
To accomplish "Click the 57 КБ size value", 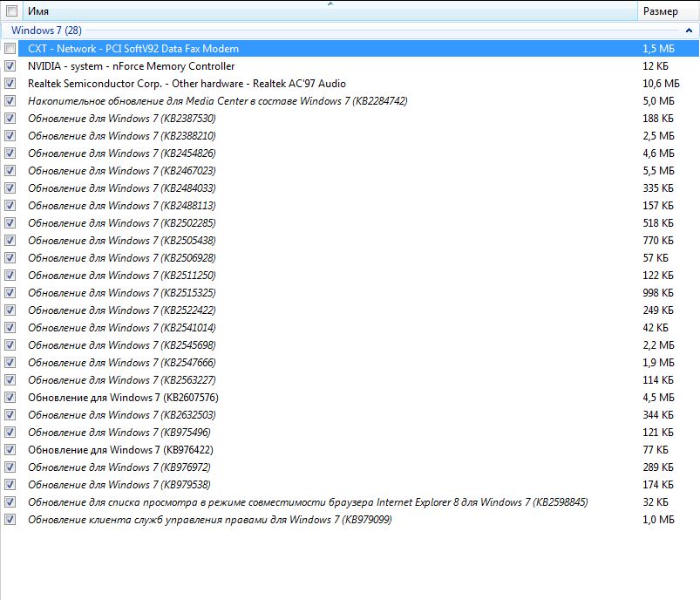I will (x=656, y=258).
